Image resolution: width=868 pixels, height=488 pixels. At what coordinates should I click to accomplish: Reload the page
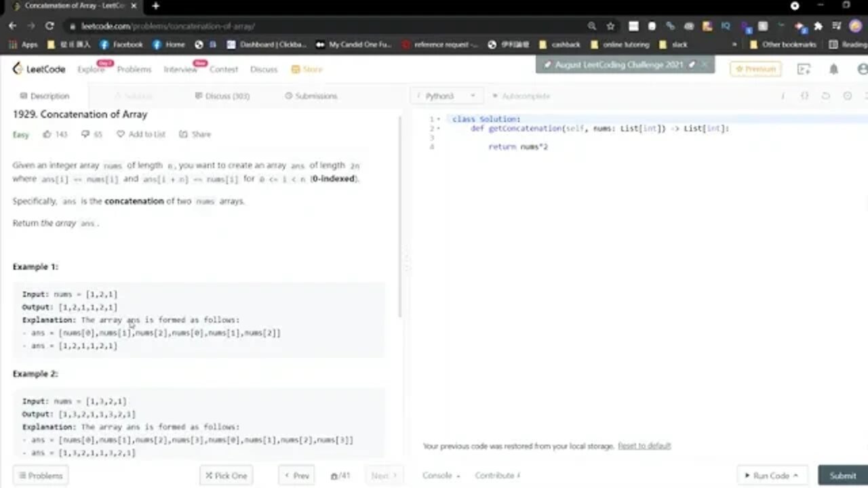click(x=50, y=26)
